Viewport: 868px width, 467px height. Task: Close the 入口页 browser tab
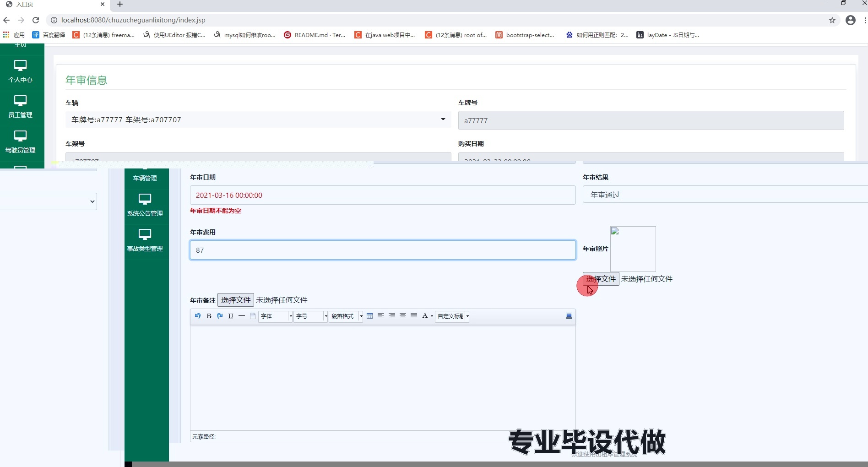pos(103,4)
